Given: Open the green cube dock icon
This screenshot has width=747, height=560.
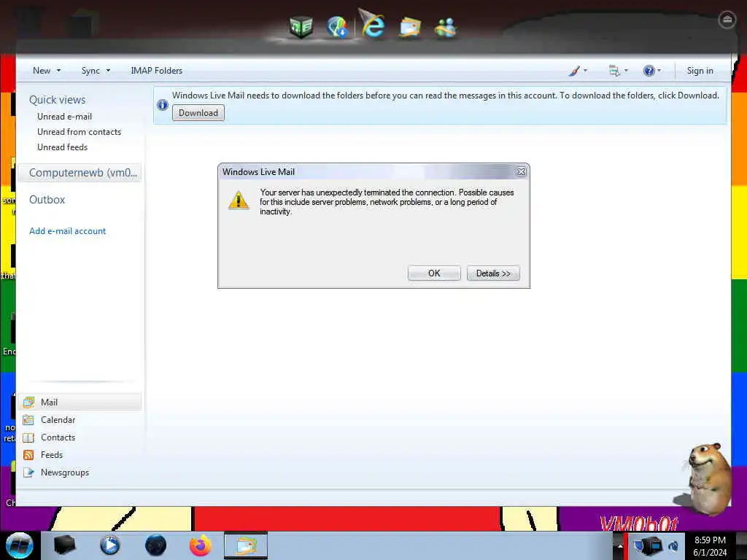Looking at the screenshot, I should (301, 26).
